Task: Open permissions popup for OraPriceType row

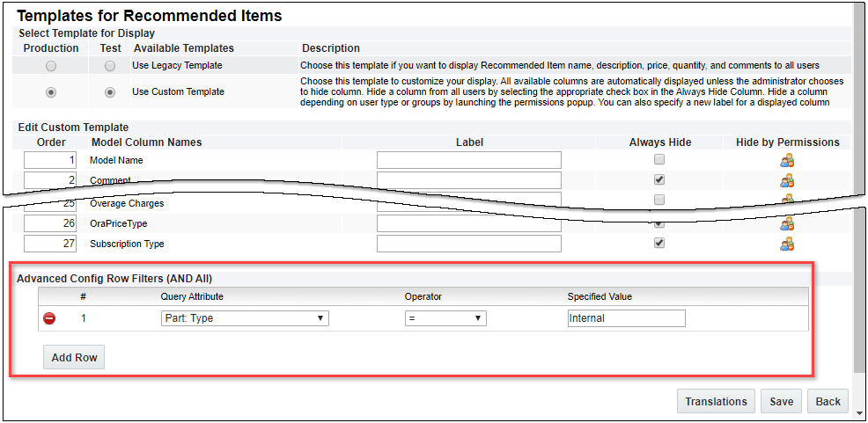Action: click(787, 223)
